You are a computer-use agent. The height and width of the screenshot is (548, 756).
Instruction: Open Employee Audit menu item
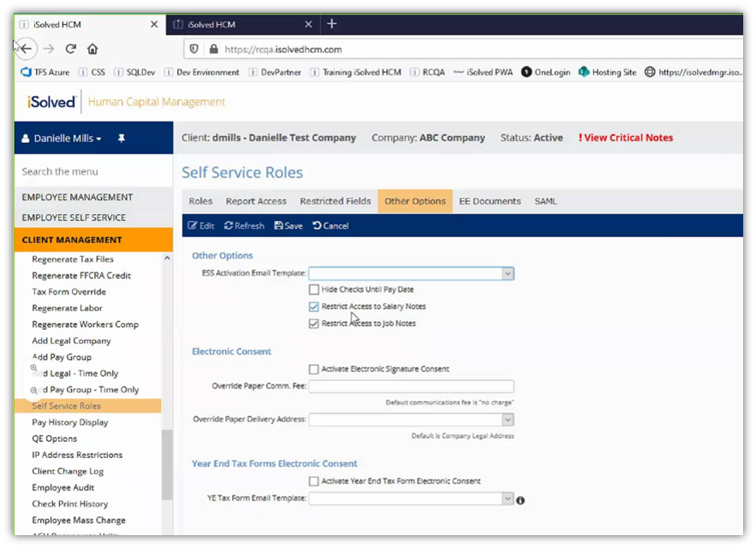[x=63, y=488]
